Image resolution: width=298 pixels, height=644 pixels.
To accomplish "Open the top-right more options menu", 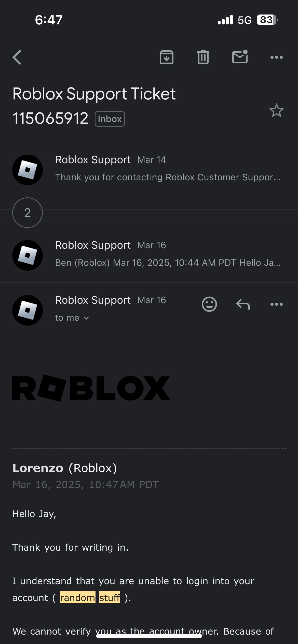I will [277, 57].
